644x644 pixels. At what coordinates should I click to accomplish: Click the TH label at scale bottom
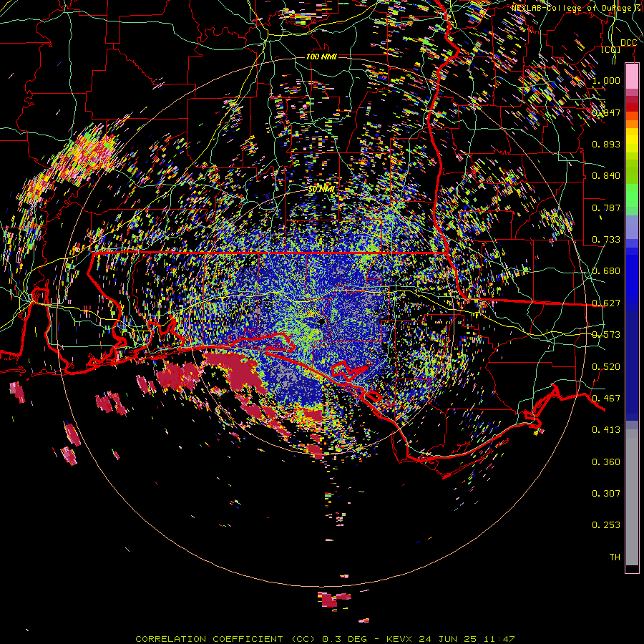pyautogui.click(x=615, y=557)
